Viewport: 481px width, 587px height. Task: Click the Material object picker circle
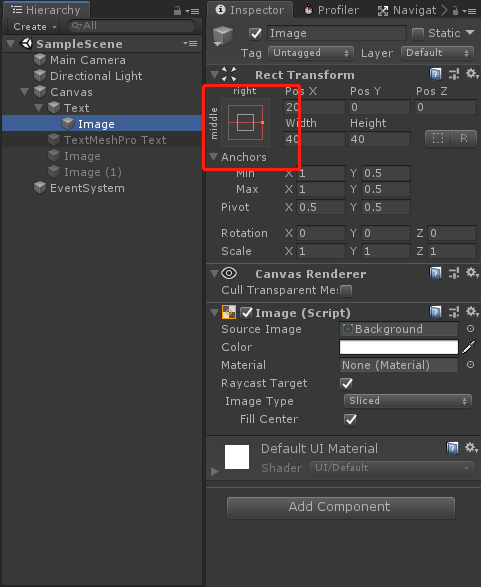(x=471, y=365)
